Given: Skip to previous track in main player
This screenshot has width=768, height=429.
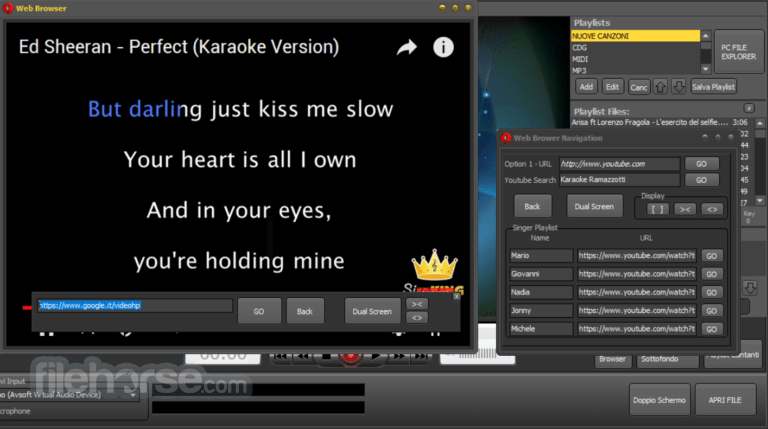Looking at the screenshot, I should click(x=280, y=357).
